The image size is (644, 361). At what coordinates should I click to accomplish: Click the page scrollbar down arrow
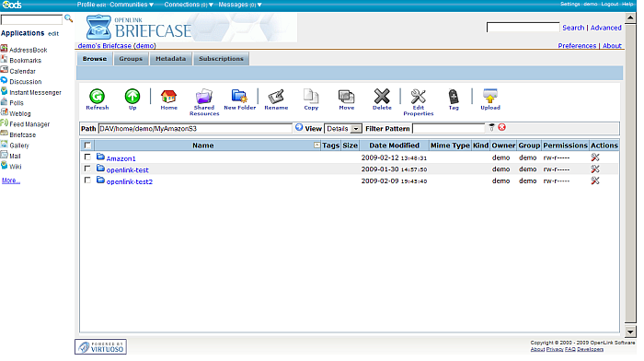click(x=630, y=331)
